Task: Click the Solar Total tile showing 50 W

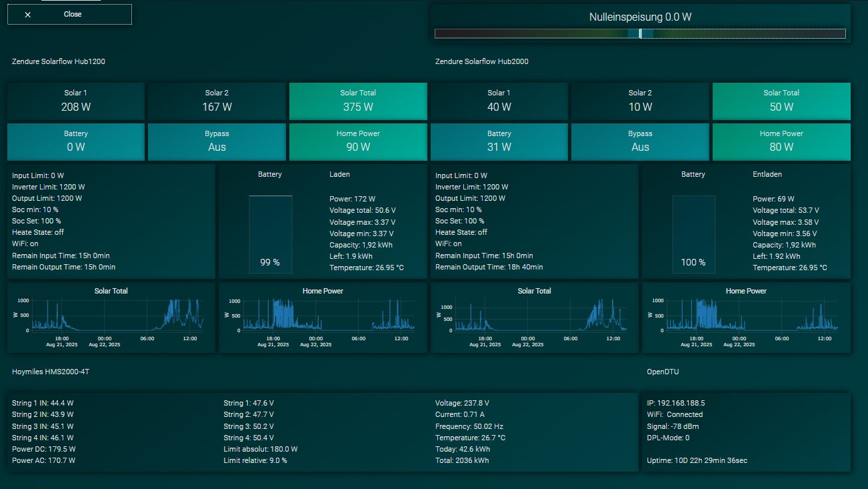Action: 781,101
